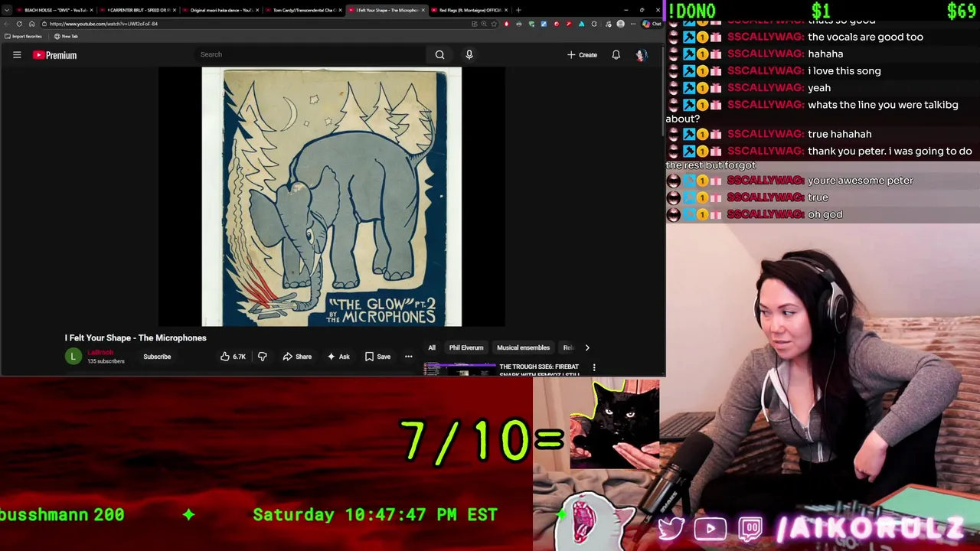980x551 pixels.
Task: Open the three-dot more actions menu
Action: (408, 357)
